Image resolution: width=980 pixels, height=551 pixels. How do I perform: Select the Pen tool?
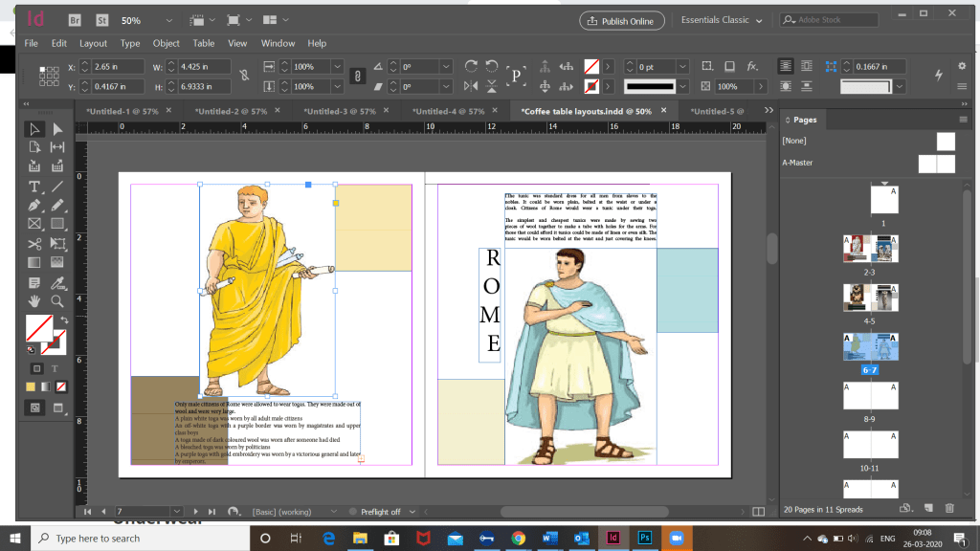tap(34, 205)
